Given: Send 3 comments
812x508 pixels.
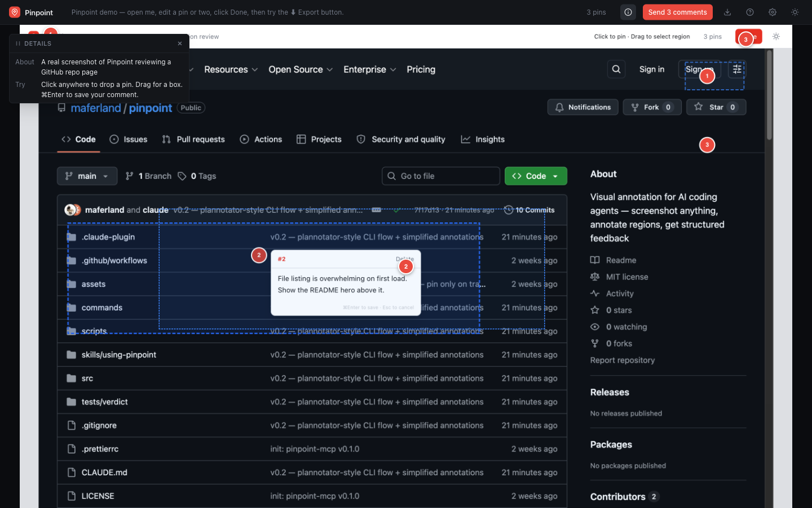Looking at the screenshot, I should point(677,12).
